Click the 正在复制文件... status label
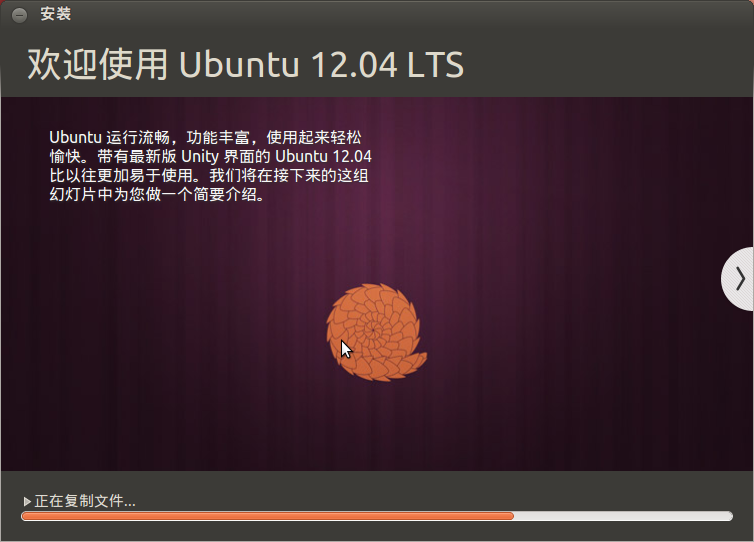754x542 pixels. coord(85,501)
